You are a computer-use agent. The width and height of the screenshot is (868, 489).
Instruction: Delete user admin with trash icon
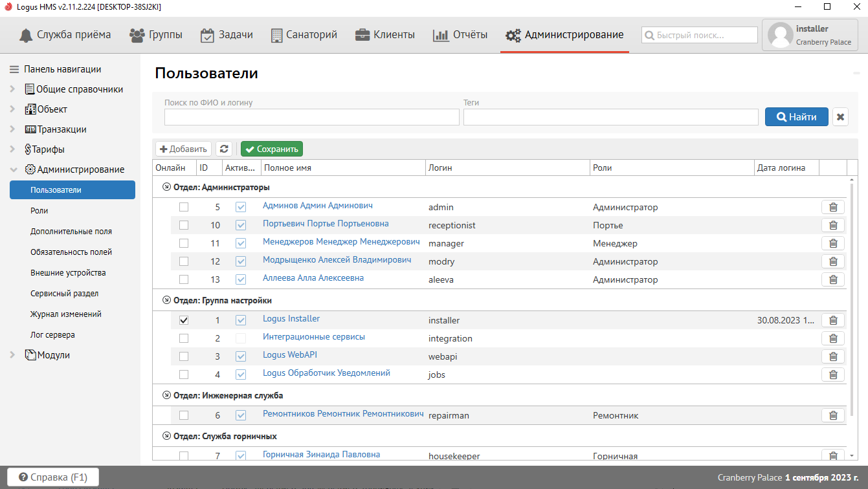833,207
